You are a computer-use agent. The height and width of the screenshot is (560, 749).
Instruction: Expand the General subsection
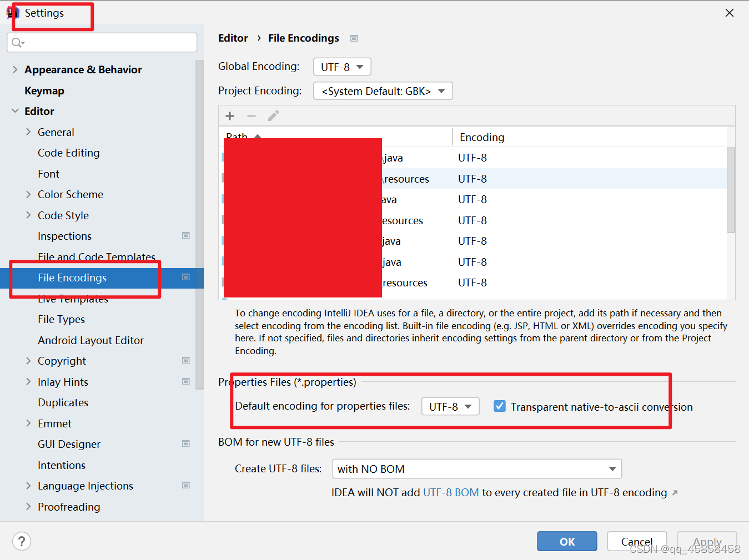coord(28,132)
